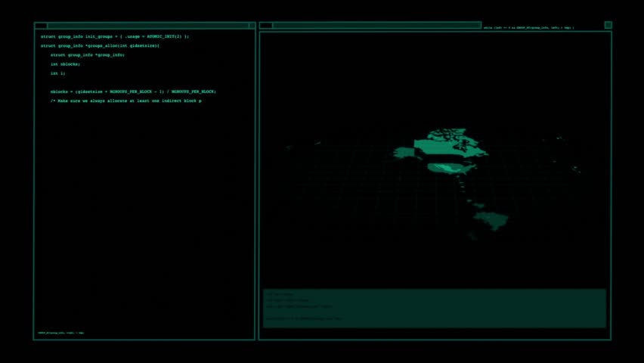
Task: Select Alaska on the world map
Action: [404, 153]
